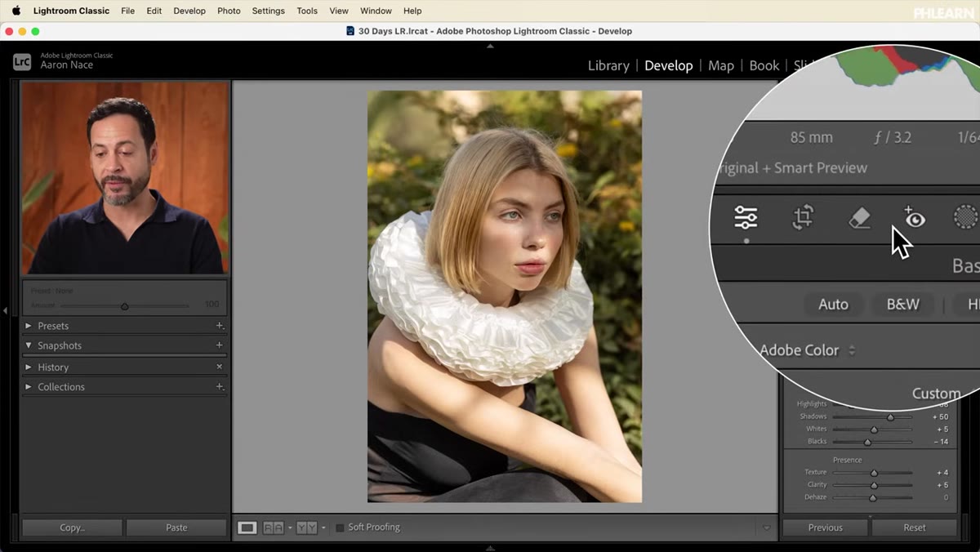
Task: Click the Shadows value '+ 50'
Action: (939, 417)
